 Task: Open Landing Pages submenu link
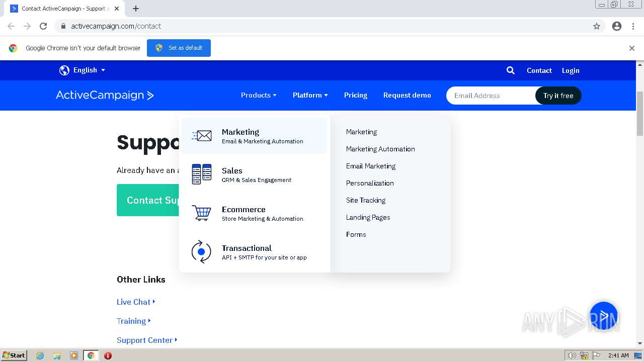click(x=368, y=217)
